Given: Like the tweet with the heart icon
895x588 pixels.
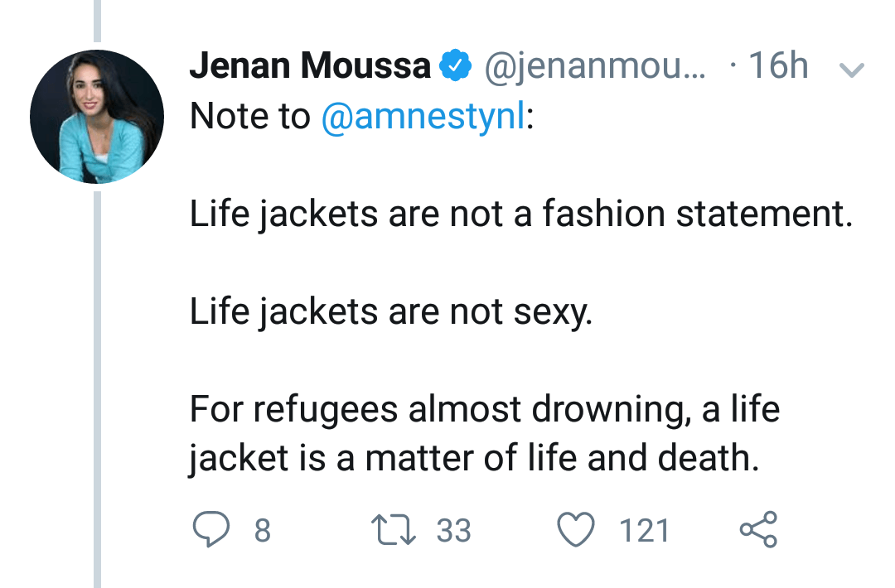Looking at the screenshot, I should tap(577, 529).
